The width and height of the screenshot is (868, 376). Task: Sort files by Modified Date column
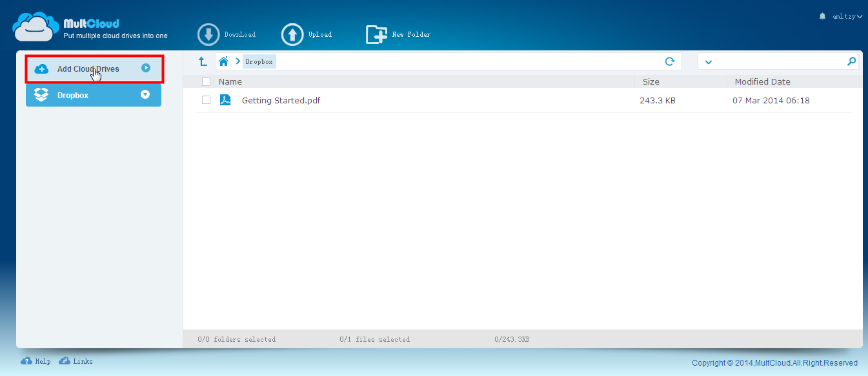pos(762,81)
